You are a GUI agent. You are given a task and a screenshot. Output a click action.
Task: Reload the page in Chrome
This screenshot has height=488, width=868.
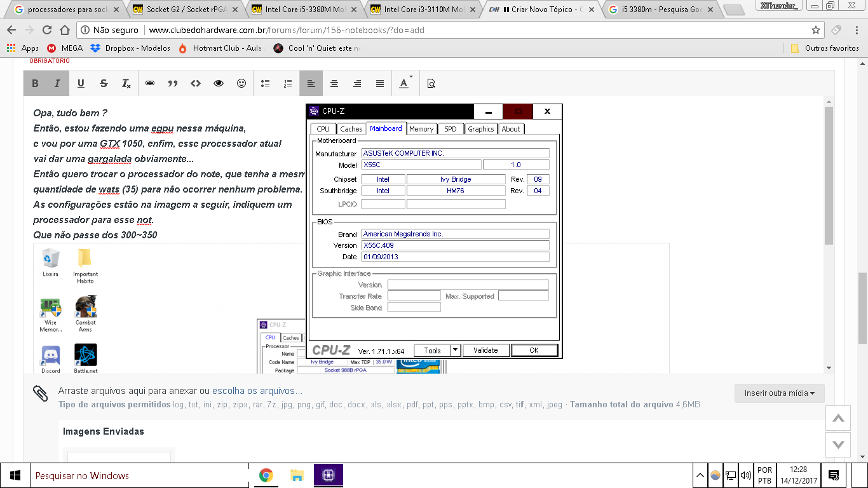coord(47,30)
